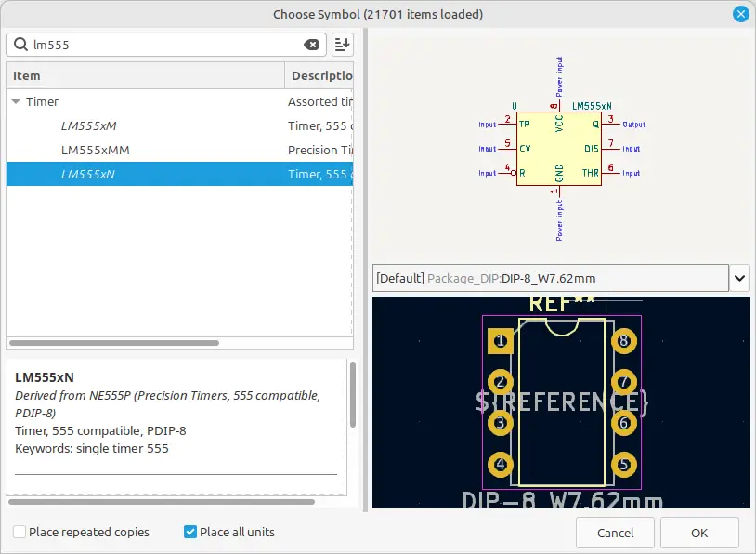
Task: Select the Timer library row
Action: click(179, 101)
